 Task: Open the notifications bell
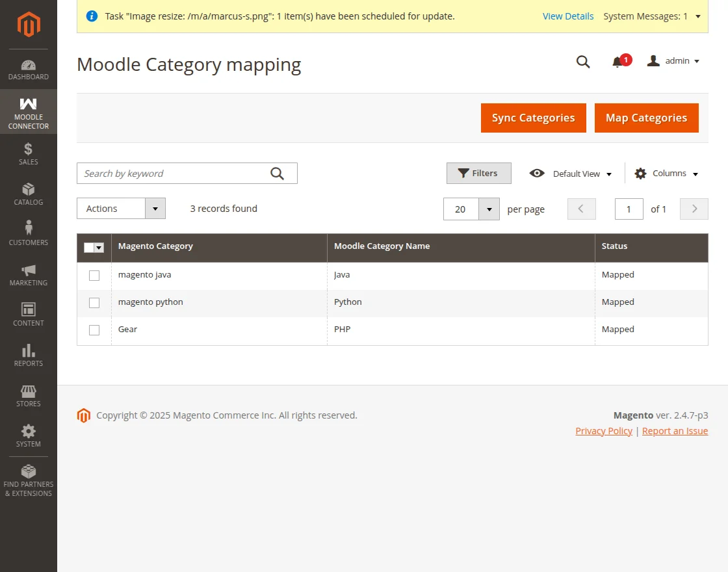621,61
